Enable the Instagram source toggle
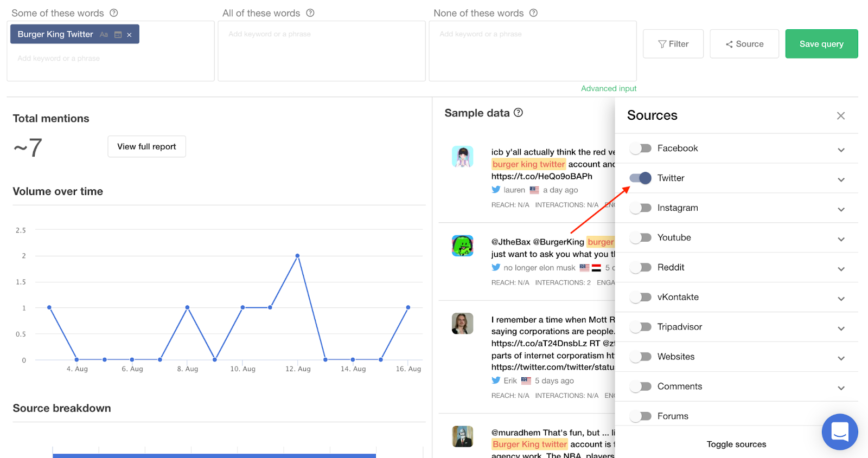Screen dimensions: 868x458 [x=641, y=208]
